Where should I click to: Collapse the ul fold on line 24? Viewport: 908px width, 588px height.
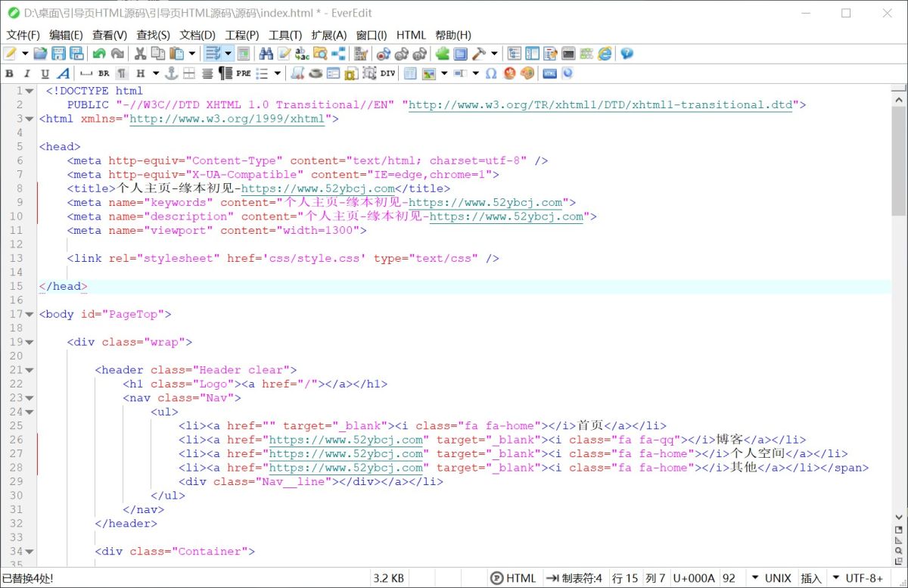pyautogui.click(x=30, y=412)
